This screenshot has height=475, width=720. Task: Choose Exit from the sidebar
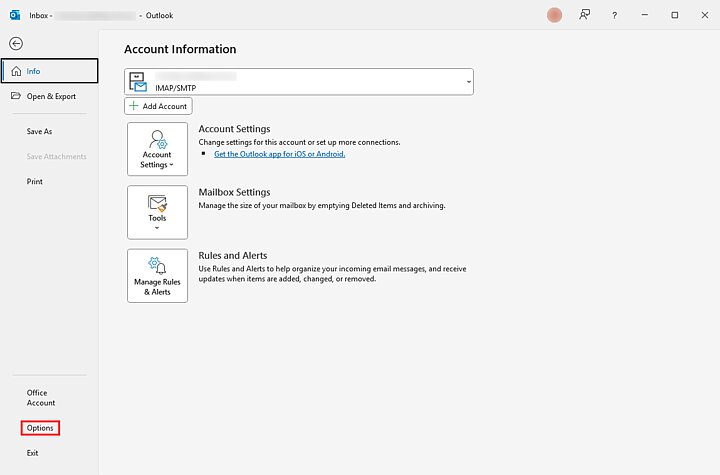(x=32, y=453)
